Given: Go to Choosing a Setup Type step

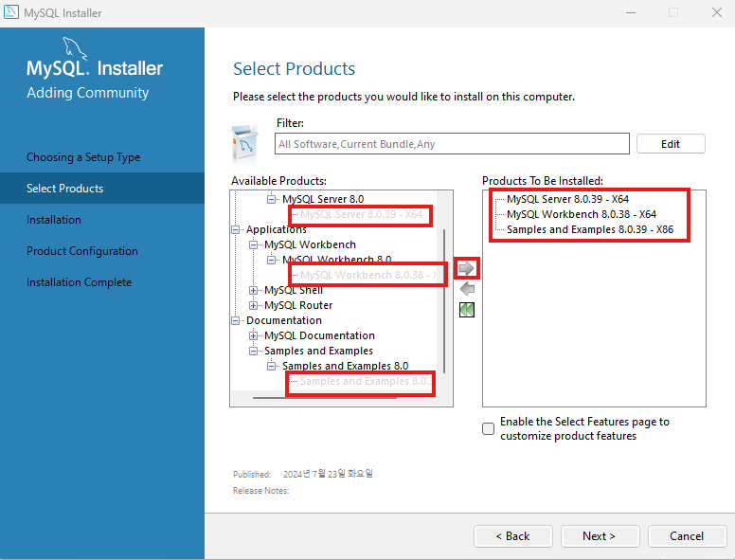Looking at the screenshot, I should 83,157.
